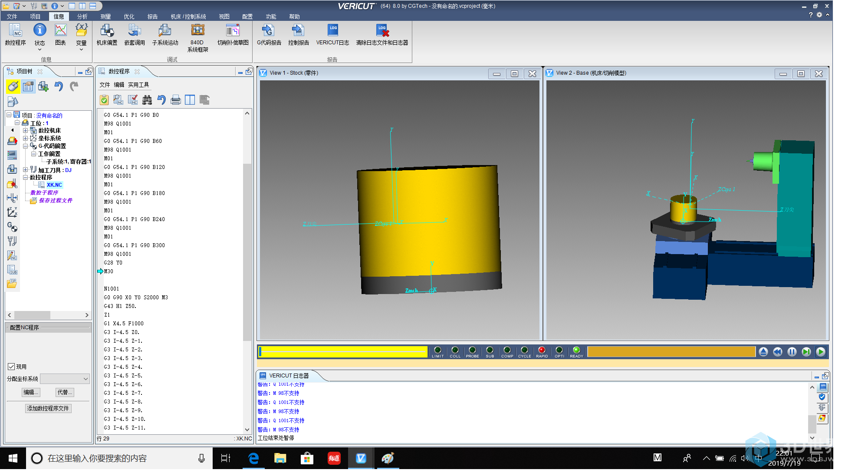Open the 状态 dropdown arrow in ribbon
The image size is (868, 473).
pyautogui.click(x=39, y=50)
